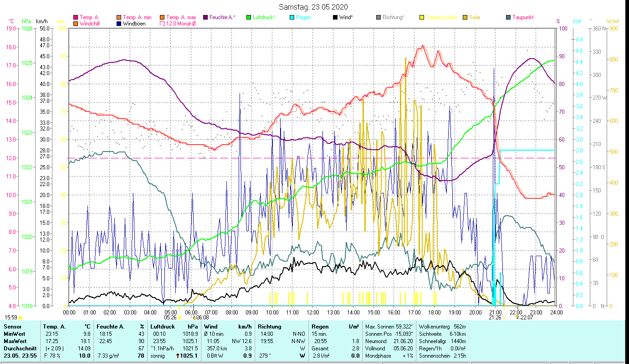Click the 'Samstag, 23.05.2020' chart title
This screenshot has height=364, width=629.
pyautogui.click(x=314, y=7)
